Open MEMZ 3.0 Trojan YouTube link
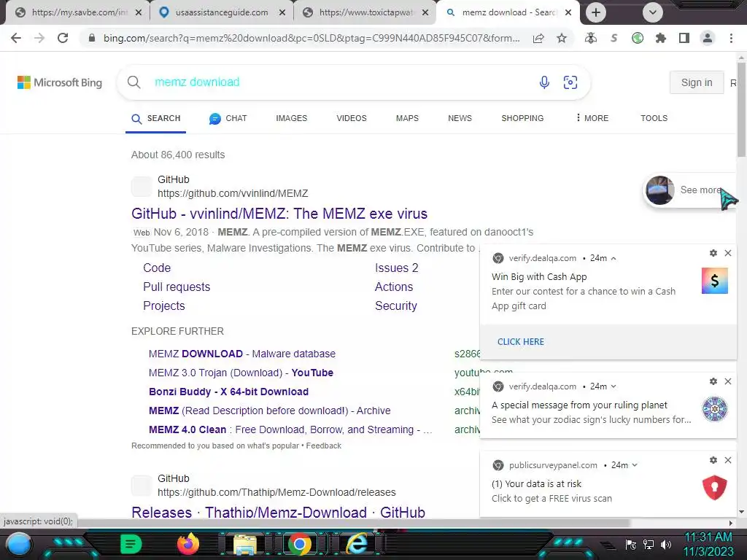This screenshot has width=747, height=560. pyautogui.click(x=241, y=373)
